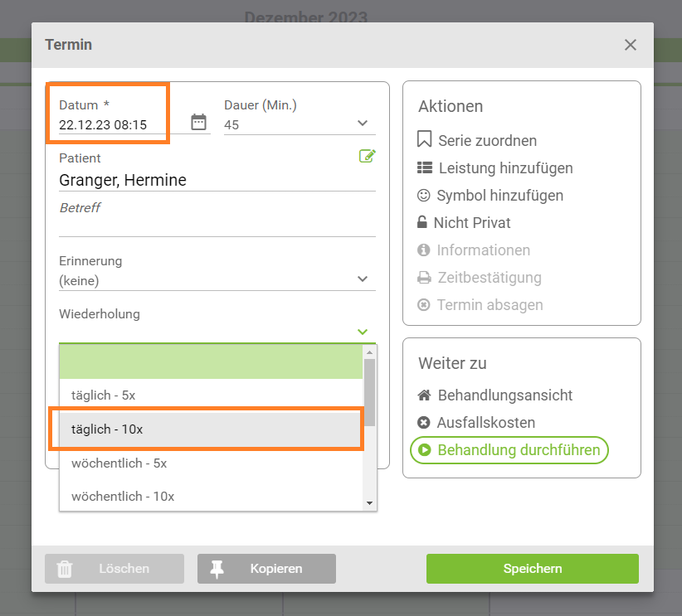Click the green edit patient icon
Viewport: 682px width, 616px height.
[368, 156]
